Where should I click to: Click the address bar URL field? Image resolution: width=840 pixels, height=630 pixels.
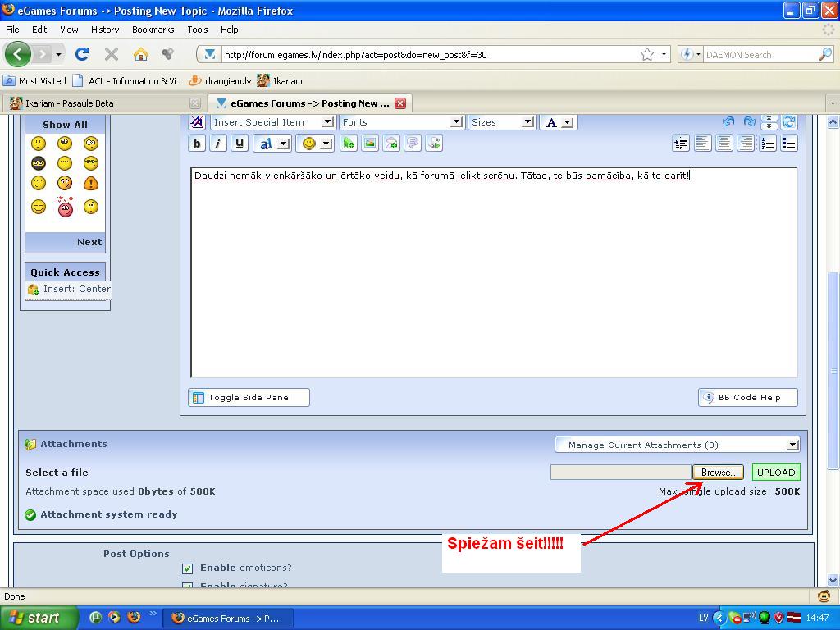(x=428, y=54)
